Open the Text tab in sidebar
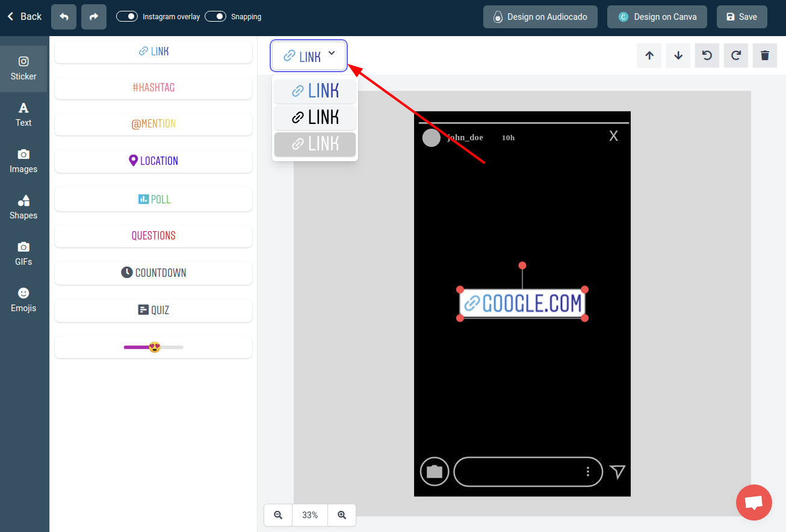Viewport: 786px width, 532px height. click(x=23, y=114)
